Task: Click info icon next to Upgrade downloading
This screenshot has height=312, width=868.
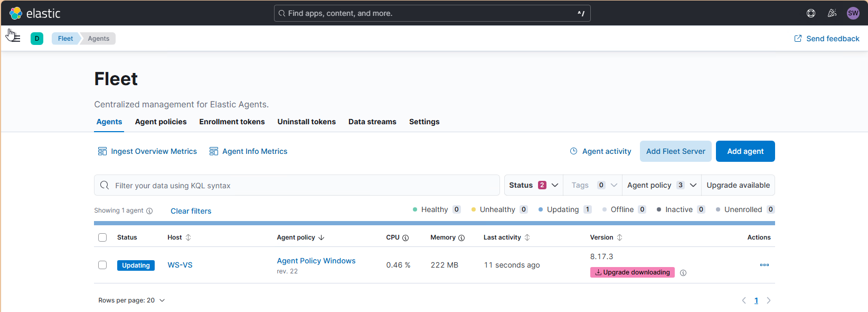Action: click(683, 273)
